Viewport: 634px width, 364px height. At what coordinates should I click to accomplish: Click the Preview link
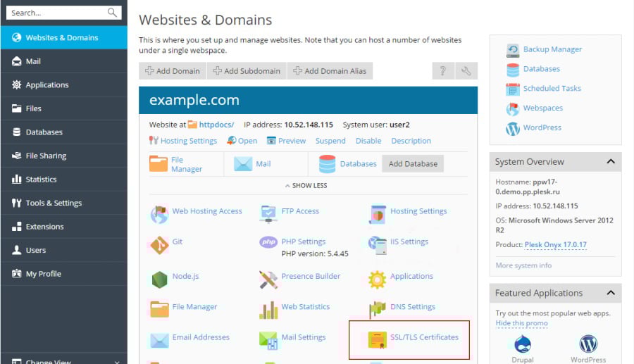[x=292, y=141]
